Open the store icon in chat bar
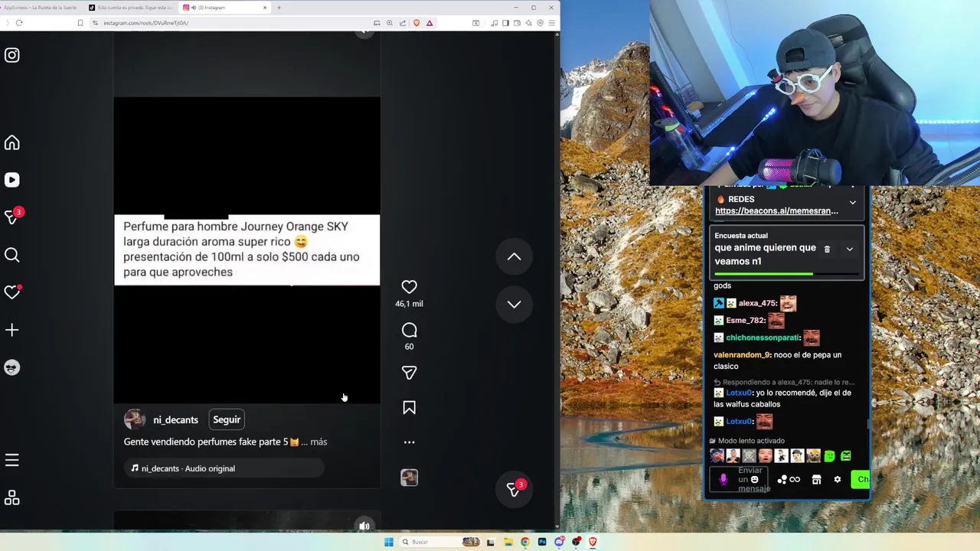This screenshot has height=551, width=980. point(816,480)
